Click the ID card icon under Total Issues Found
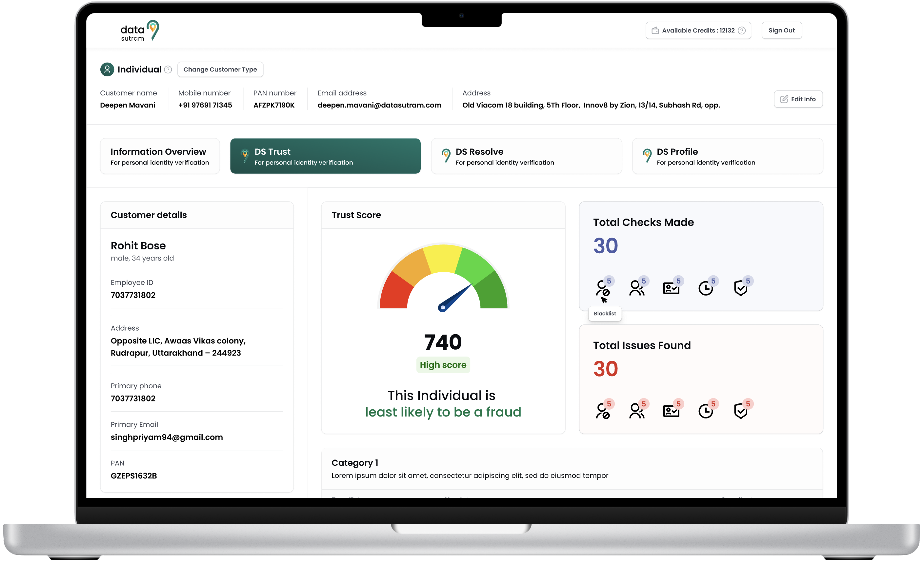Viewport: 924px width, 563px height. [671, 411]
